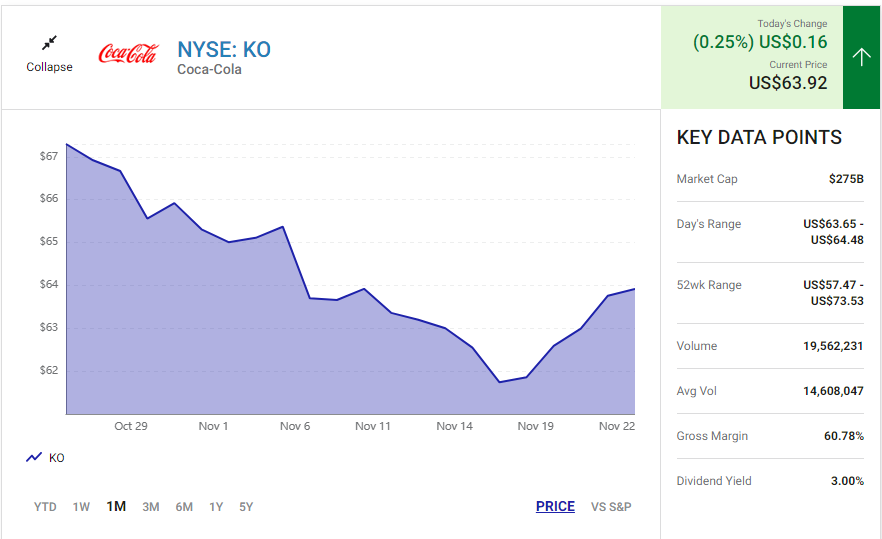Click the Today's Change value US$0.16

[x=793, y=42]
